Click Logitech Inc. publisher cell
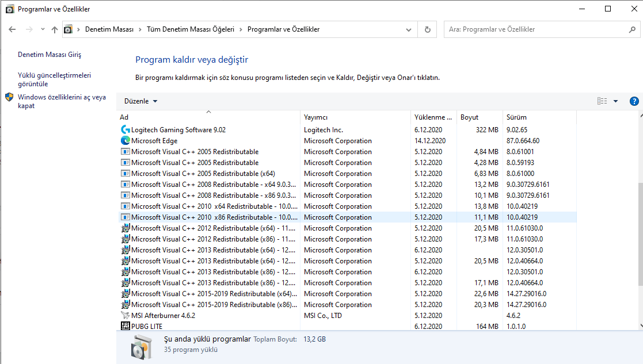This screenshot has height=364, width=643. click(323, 130)
